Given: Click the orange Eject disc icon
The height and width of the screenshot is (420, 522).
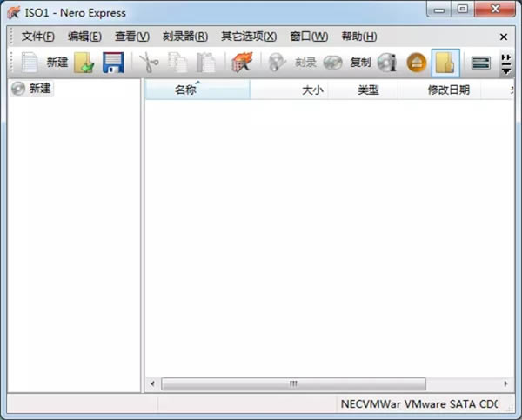Looking at the screenshot, I should 417,63.
